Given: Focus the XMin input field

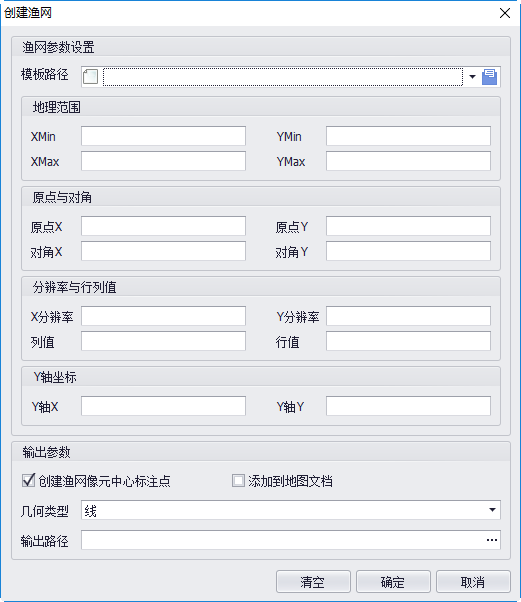Looking at the screenshot, I should [x=163, y=136].
